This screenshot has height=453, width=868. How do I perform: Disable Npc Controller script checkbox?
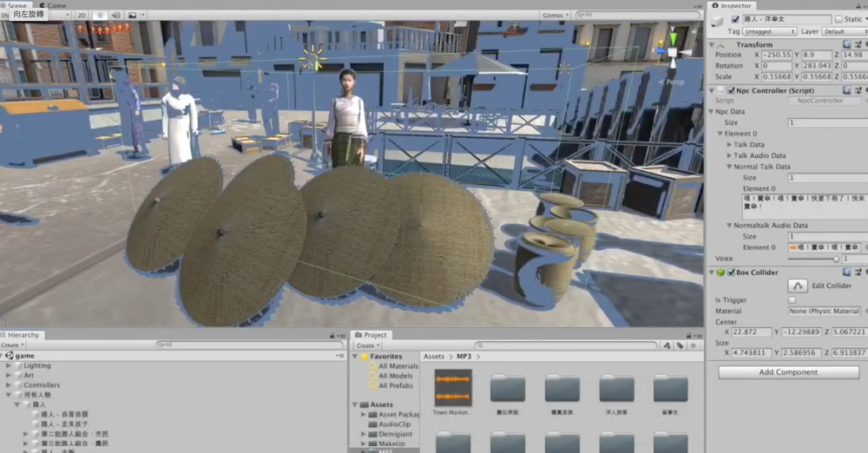[731, 90]
